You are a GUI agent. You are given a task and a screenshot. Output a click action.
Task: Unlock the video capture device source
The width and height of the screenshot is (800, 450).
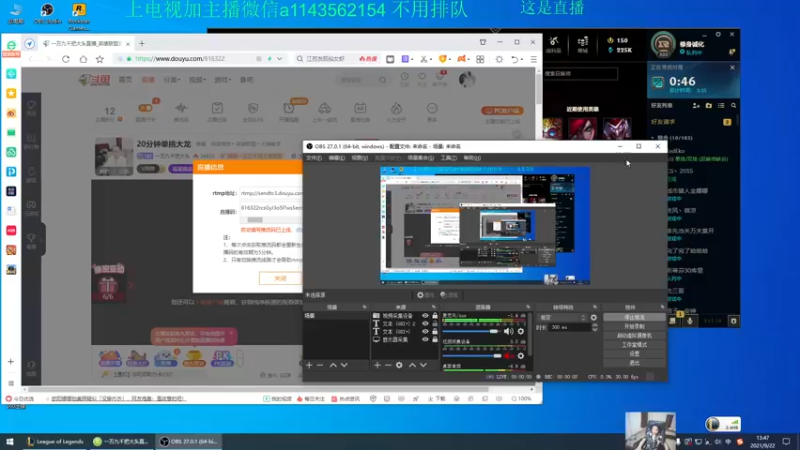point(435,316)
